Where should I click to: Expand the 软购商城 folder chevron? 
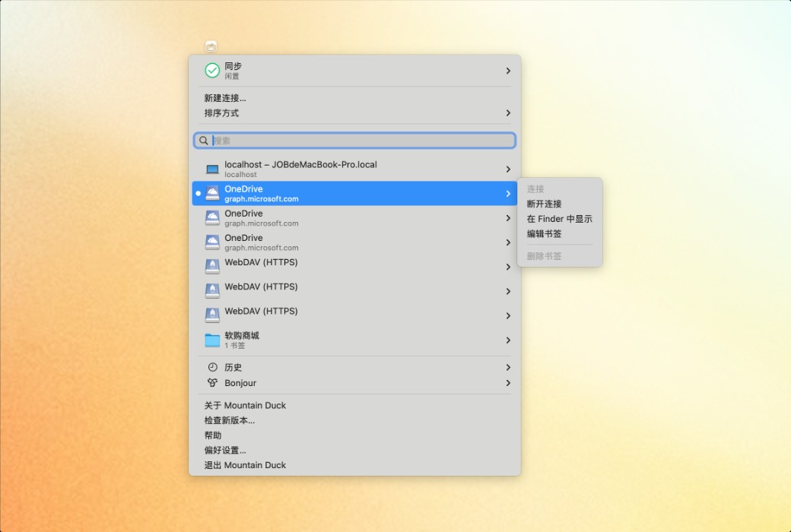pyautogui.click(x=508, y=340)
